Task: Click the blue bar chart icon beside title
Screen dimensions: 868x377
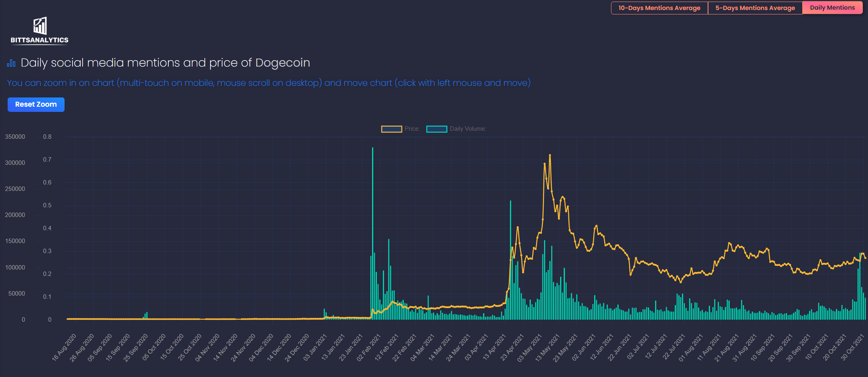Action: tap(11, 63)
